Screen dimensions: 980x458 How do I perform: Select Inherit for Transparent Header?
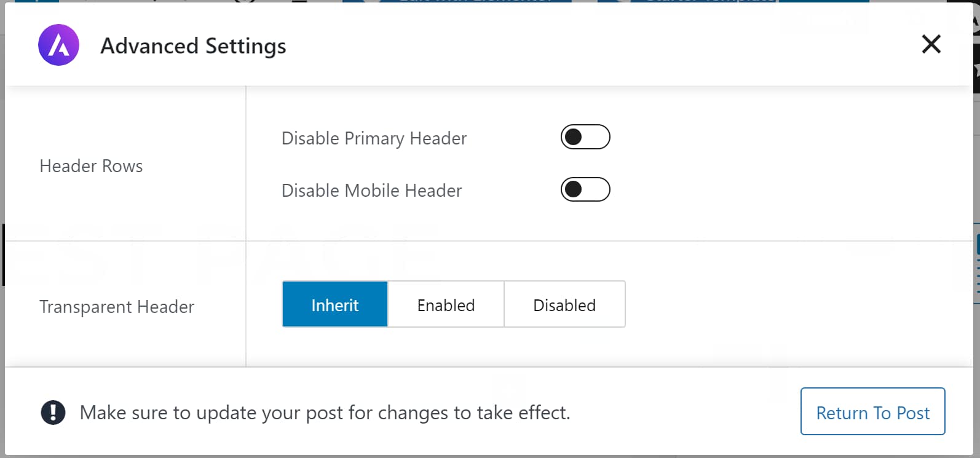(x=334, y=304)
